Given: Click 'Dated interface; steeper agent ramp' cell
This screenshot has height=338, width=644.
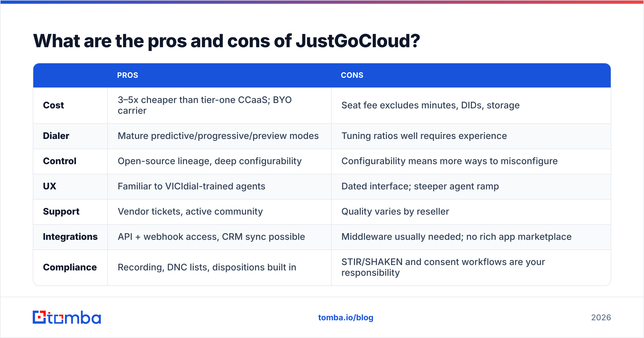Looking at the screenshot, I should point(471,186).
